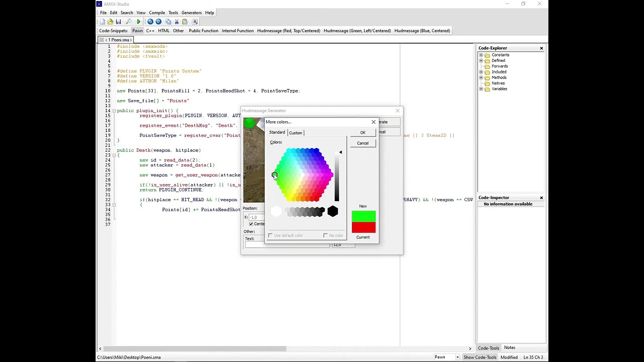This screenshot has width=644, height=362.
Task: Run compile with the green play icon
Action: coord(138,22)
